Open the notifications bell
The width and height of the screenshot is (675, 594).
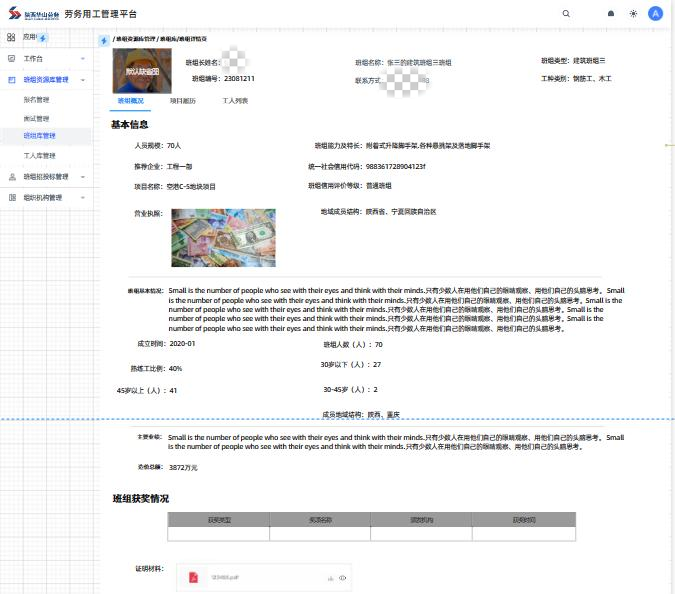point(611,14)
